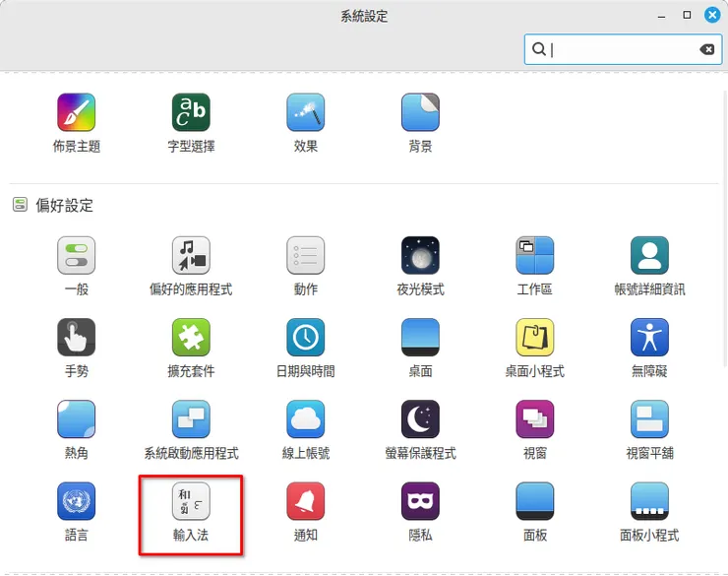Image resolution: width=728 pixels, height=576 pixels.
Task: Open the 面板小程式 applets settings
Action: pyautogui.click(x=649, y=511)
